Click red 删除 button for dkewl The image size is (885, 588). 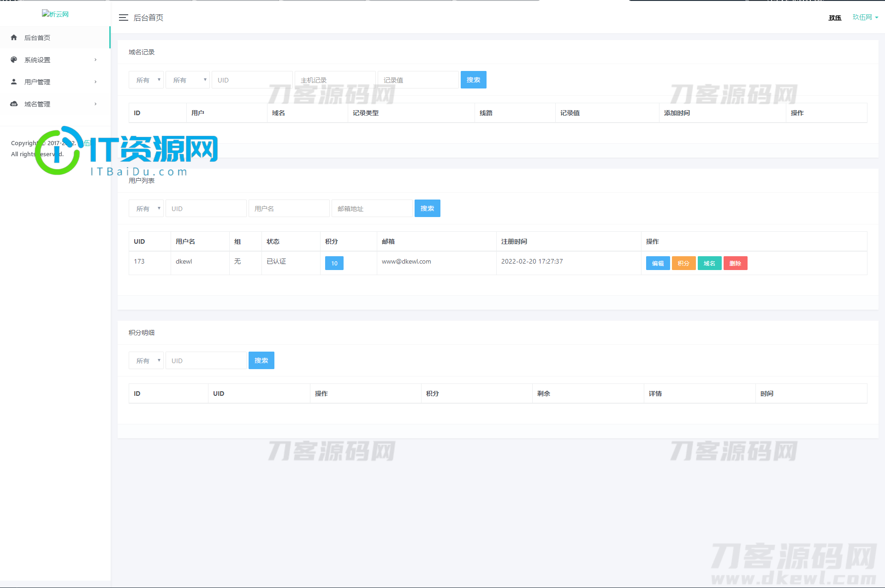tap(736, 263)
